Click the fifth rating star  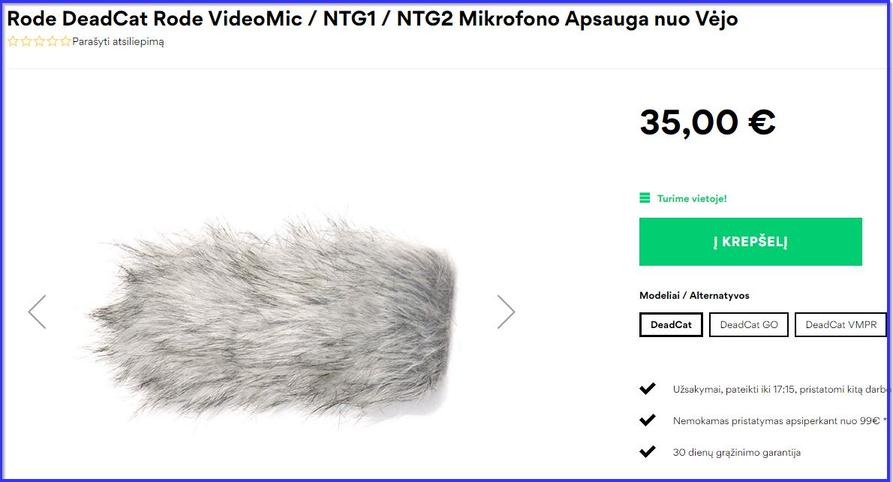65,41
